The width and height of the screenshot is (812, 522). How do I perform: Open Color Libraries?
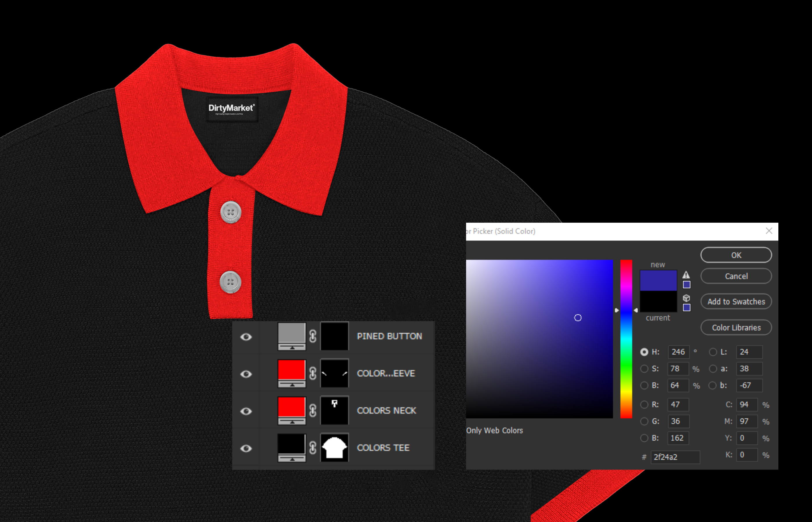coord(736,328)
